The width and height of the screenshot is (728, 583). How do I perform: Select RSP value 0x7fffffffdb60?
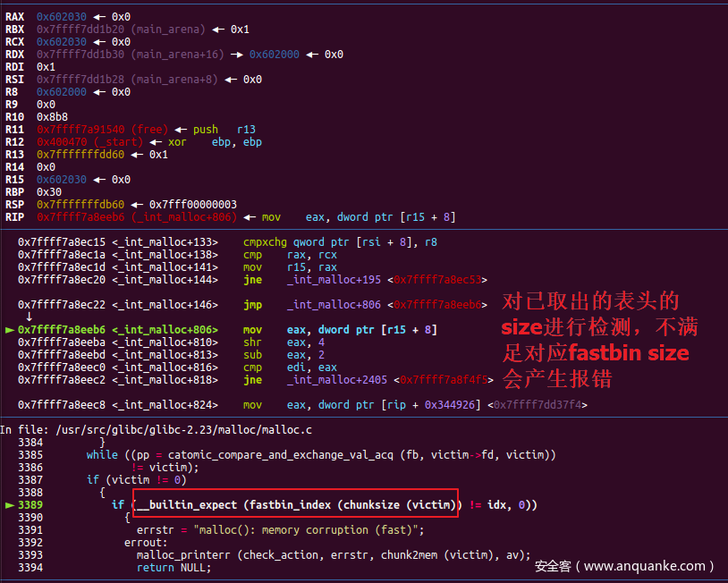[x=80, y=205]
